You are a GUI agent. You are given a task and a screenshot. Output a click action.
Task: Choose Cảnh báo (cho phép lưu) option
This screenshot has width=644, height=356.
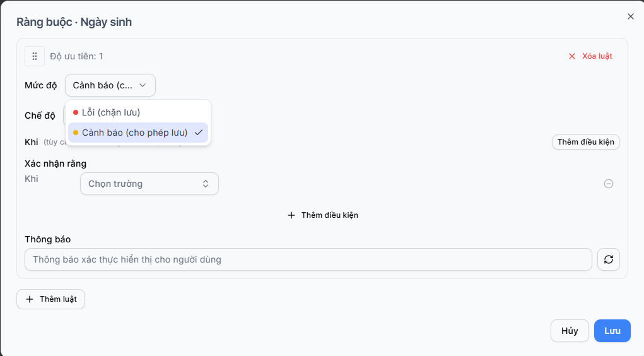[138, 133]
